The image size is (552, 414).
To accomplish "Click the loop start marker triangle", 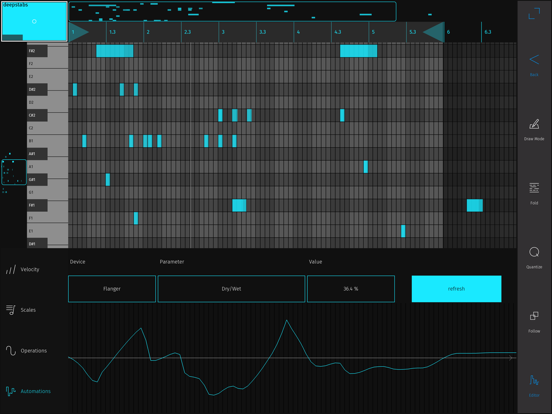I will [x=78, y=32].
